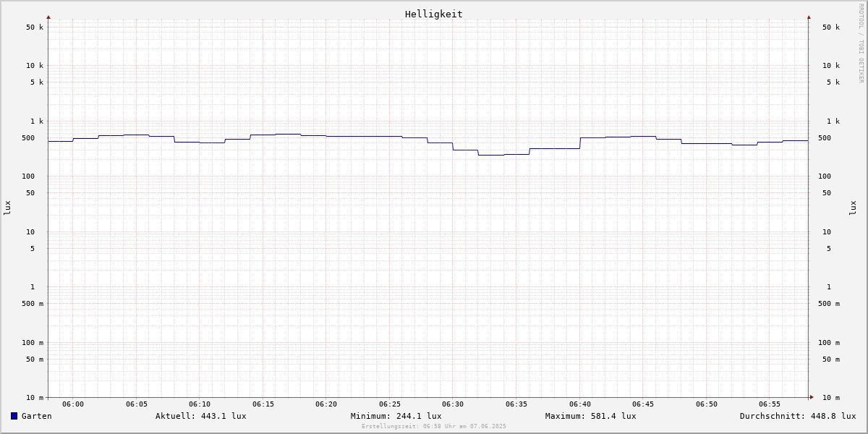This screenshot has width=868, height=434.
Task: Click the Erstellungszeit timestamp footer text
Action: coord(434,427)
